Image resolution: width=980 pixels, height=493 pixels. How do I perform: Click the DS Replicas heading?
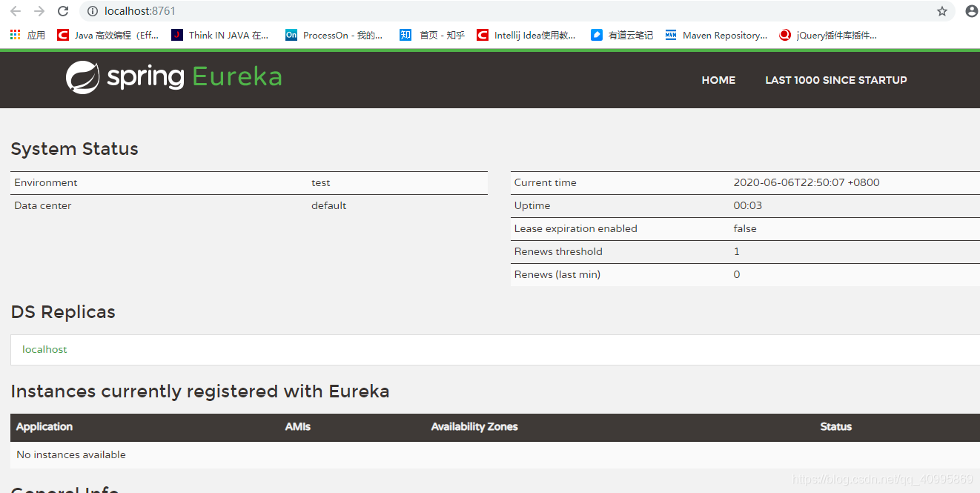63,312
